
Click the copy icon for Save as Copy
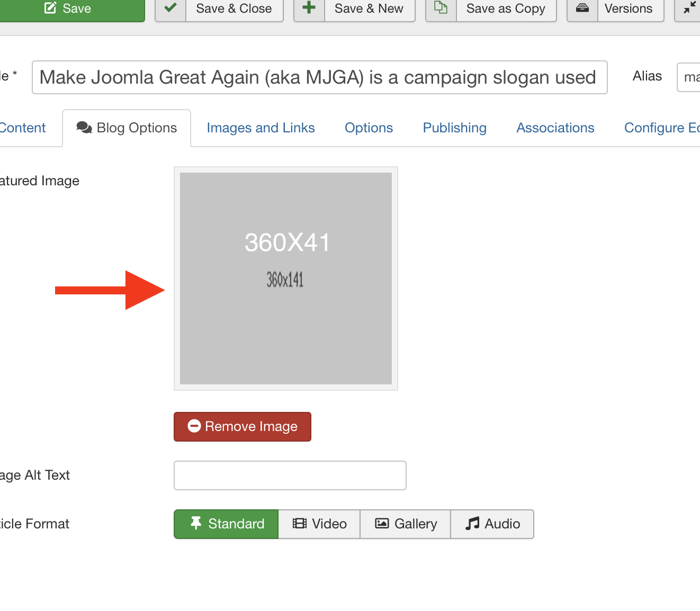coord(441,9)
